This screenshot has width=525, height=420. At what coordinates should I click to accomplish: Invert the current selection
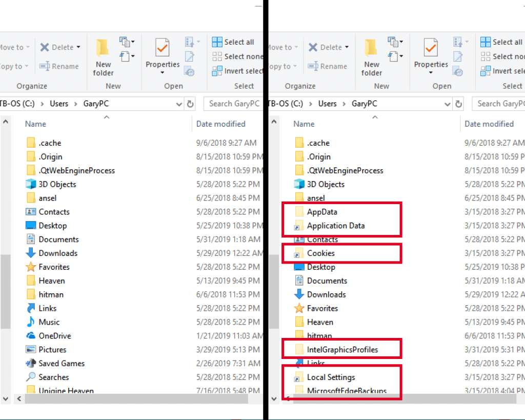click(238, 70)
